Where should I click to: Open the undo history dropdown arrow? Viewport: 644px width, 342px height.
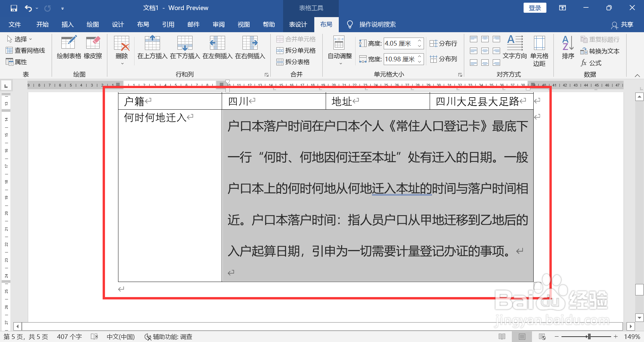pyautogui.click(x=37, y=8)
